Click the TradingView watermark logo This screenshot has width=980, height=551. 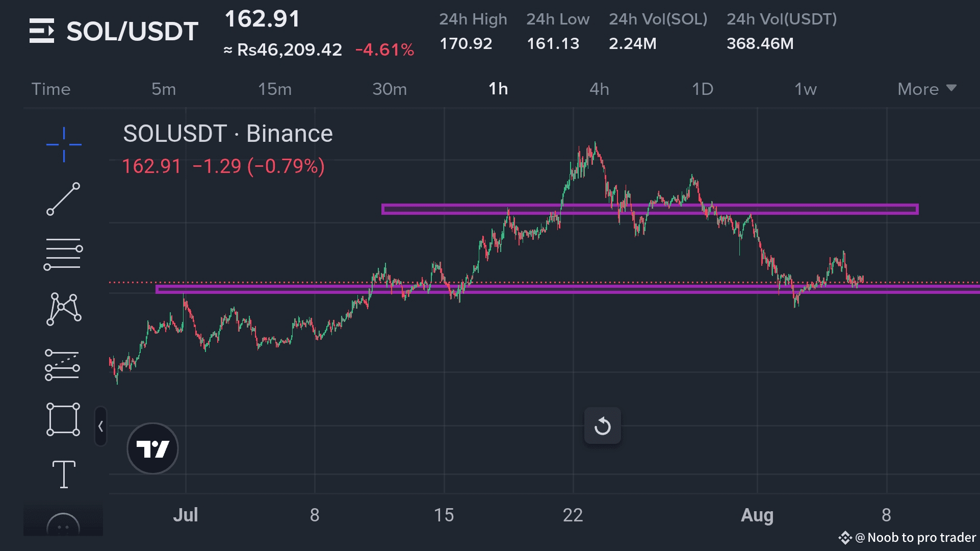[152, 448]
